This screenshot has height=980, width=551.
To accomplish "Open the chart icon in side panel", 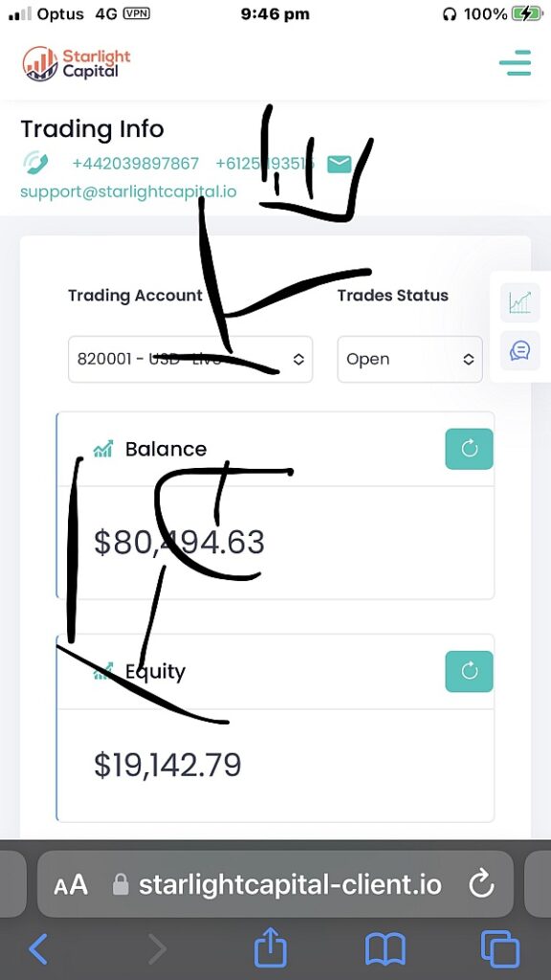I will [x=519, y=302].
